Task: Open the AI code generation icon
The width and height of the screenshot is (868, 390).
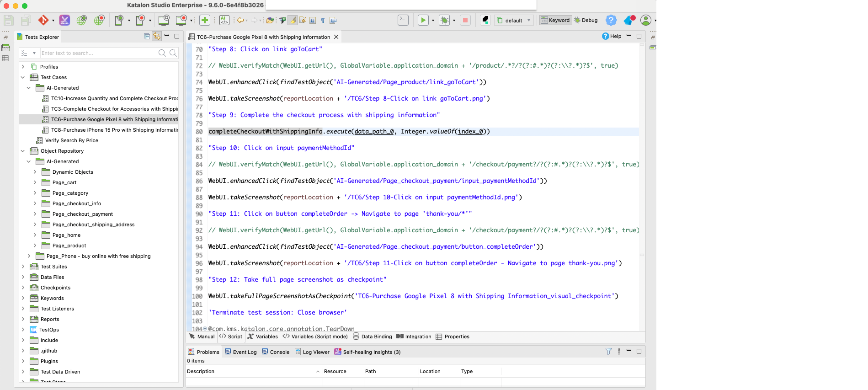Action: click(224, 20)
